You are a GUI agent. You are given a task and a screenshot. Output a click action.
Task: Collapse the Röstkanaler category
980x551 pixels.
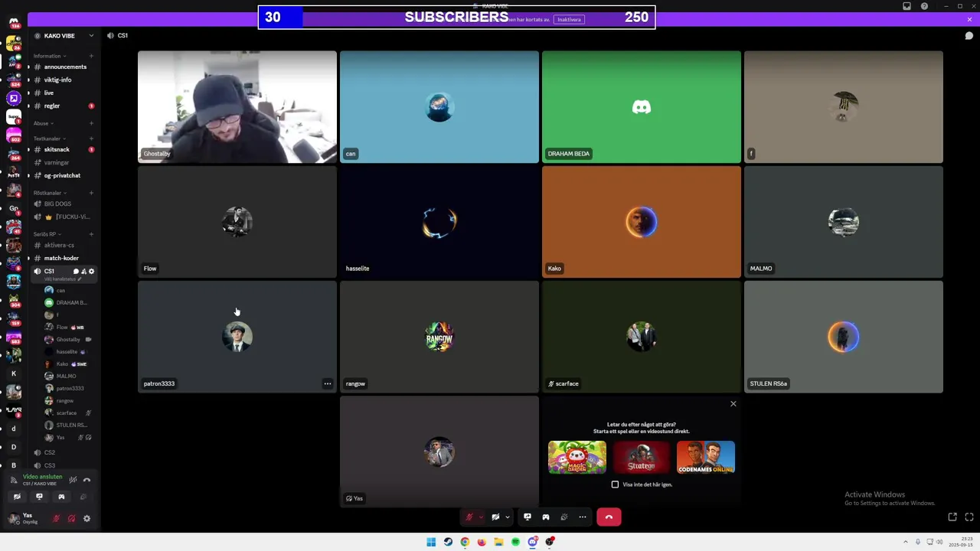(x=50, y=193)
